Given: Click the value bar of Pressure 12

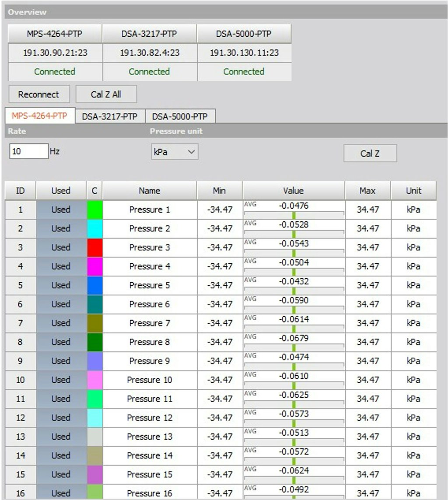Looking at the screenshot, I should point(294,423).
